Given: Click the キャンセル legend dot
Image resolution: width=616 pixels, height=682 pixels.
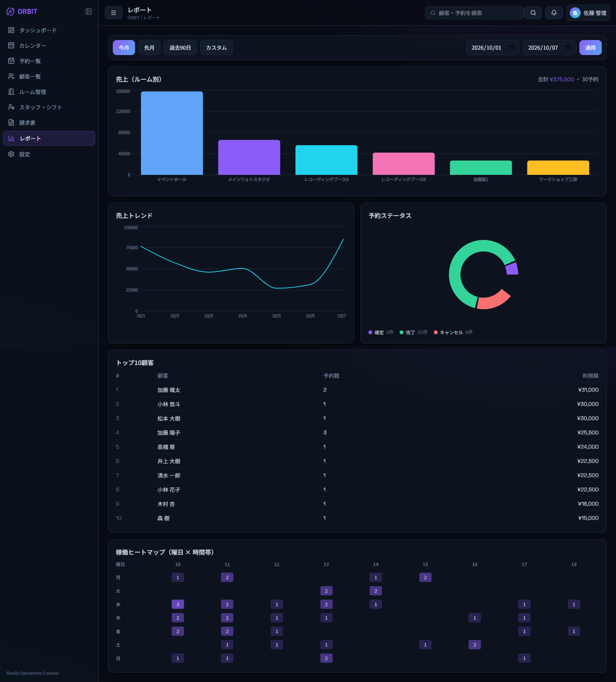Looking at the screenshot, I should pos(436,332).
